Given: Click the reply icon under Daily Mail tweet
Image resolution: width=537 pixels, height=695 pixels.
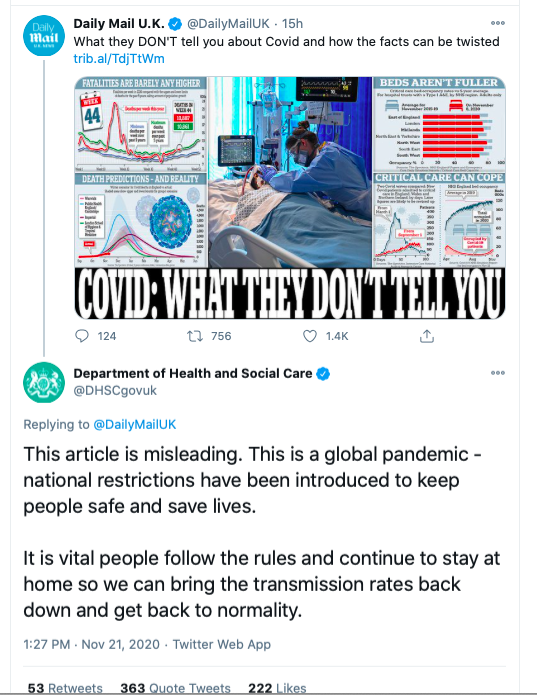Looking at the screenshot, I should point(82,336).
